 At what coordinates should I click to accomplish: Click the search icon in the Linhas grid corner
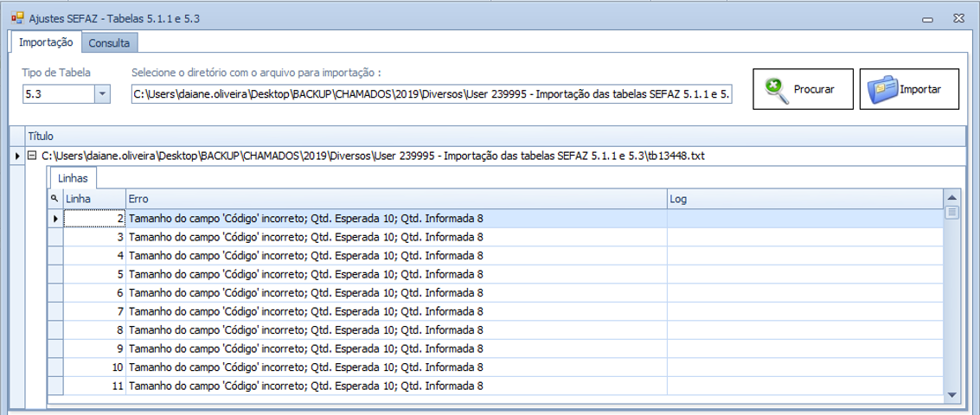click(x=54, y=199)
